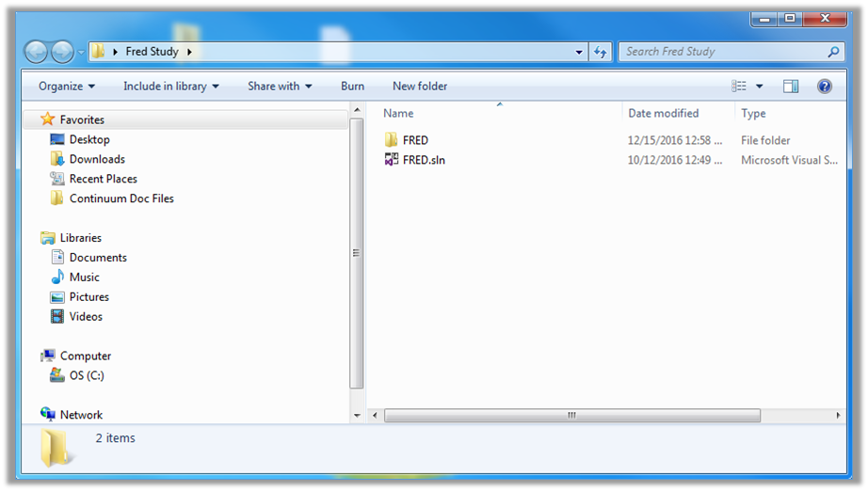Click the Recent Places icon

(57, 179)
